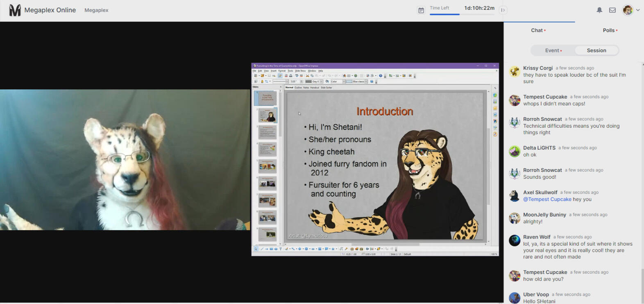Expand the profile dropdown chevron
The height and width of the screenshot is (304, 644).
coord(638,10)
